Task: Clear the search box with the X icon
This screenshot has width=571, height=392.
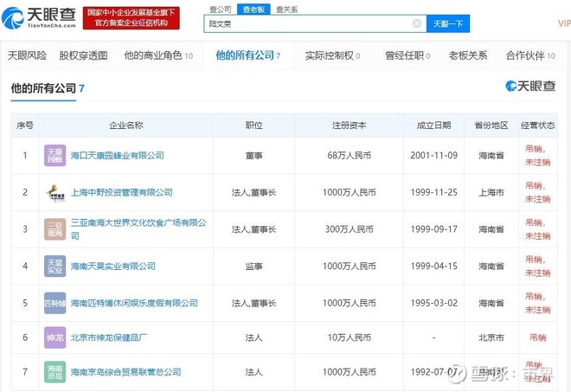Action: point(417,23)
